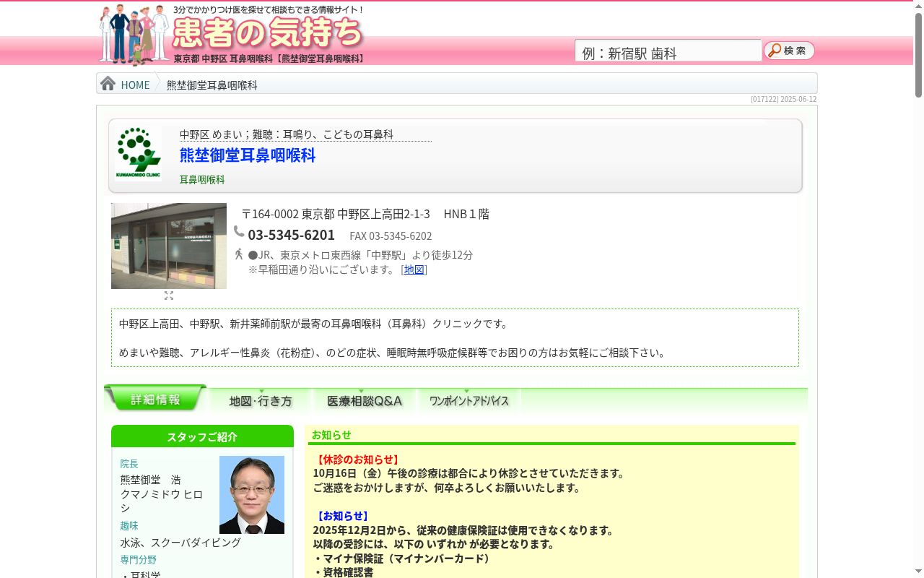
Task: Click the お知らせ section heading
Action: (331, 434)
